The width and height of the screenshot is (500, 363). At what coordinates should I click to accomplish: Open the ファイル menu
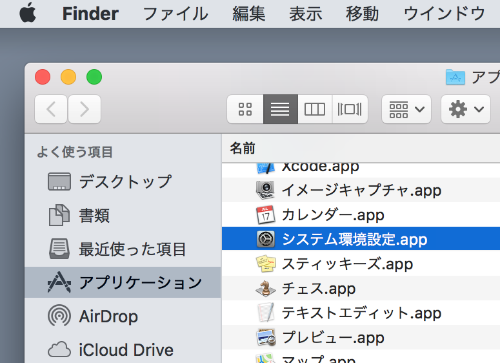(176, 14)
